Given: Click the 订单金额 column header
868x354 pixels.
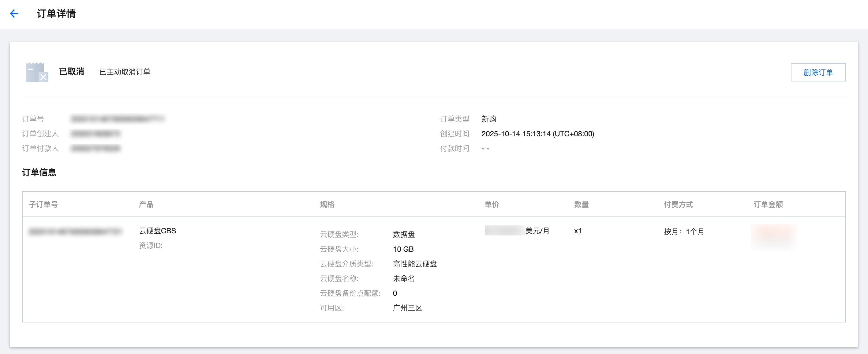Looking at the screenshot, I should point(768,204).
